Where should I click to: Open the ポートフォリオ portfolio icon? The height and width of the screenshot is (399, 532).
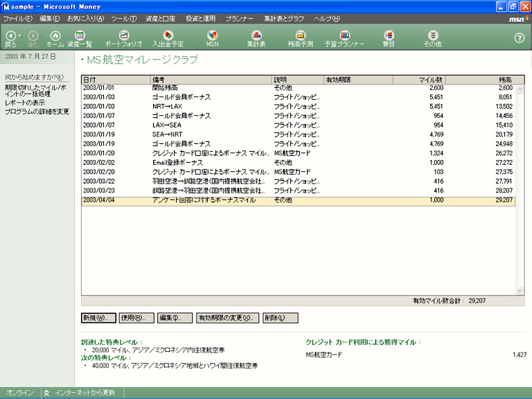point(124,35)
